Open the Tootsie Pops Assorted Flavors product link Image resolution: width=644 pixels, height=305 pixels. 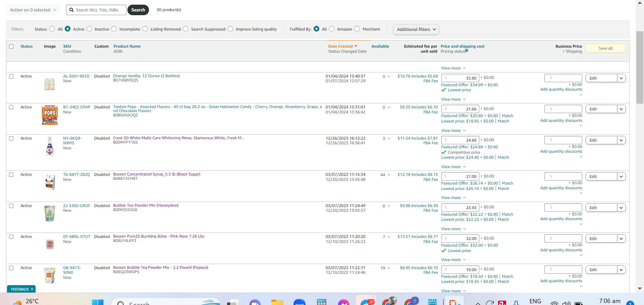pyautogui.click(x=217, y=109)
